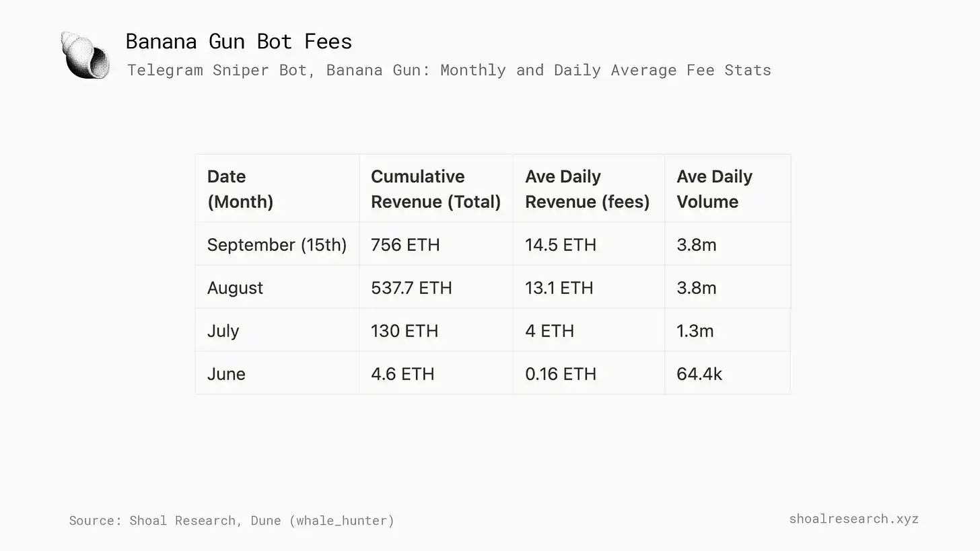Select the "Date (Month)" column header
This screenshot has width=980, height=551.
click(x=240, y=189)
